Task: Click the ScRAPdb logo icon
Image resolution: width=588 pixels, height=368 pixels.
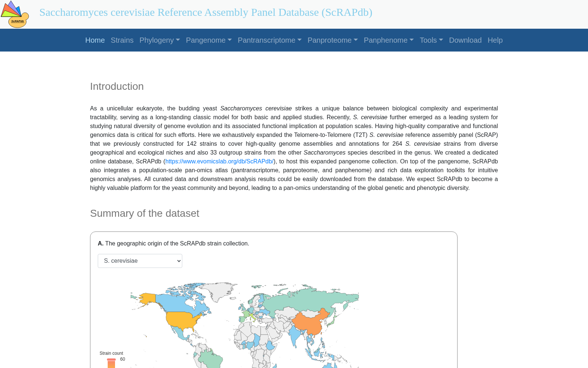Action: click(15, 14)
